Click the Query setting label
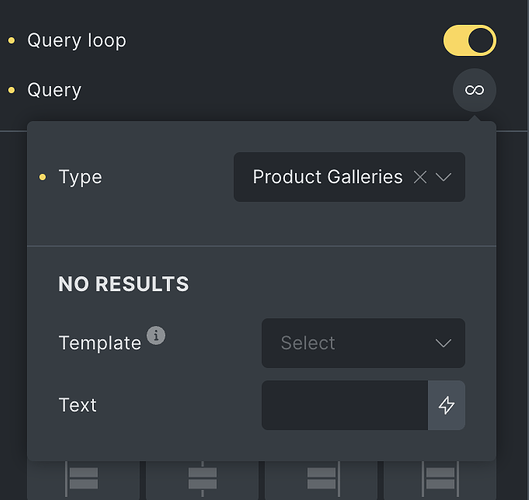The image size is (529, 500). pos(54,90)
